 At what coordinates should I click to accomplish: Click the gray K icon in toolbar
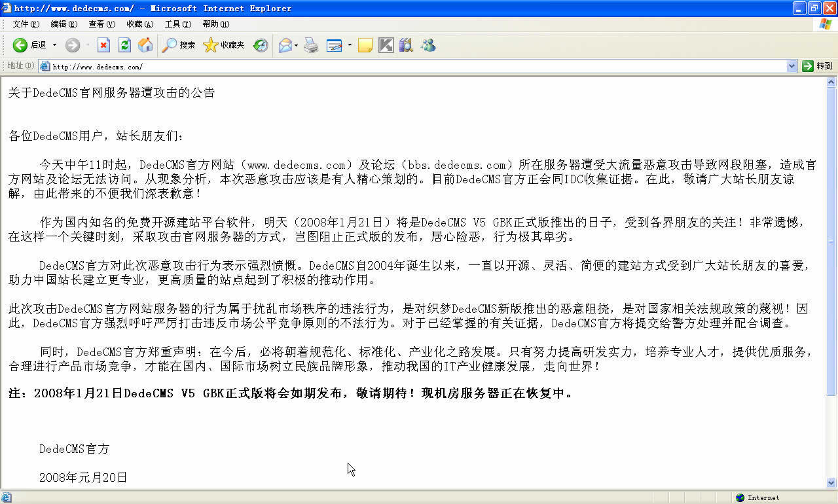click(x=386, y=45)
